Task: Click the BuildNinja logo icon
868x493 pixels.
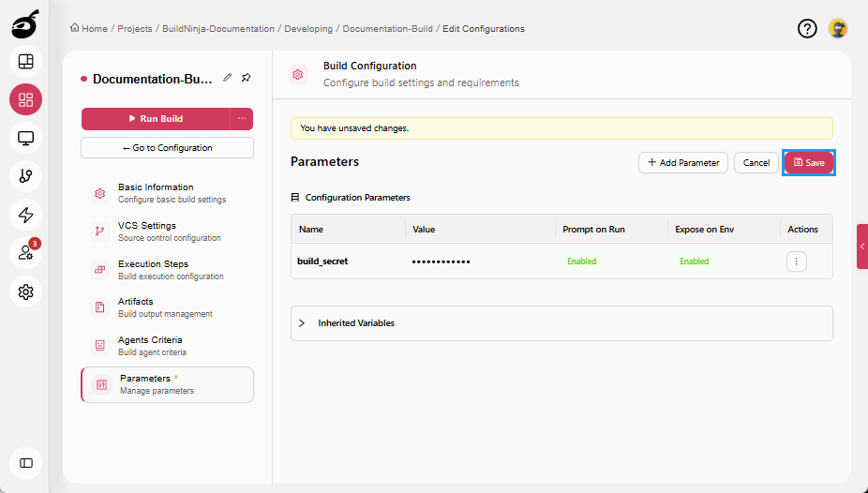Action: point(25,24)
